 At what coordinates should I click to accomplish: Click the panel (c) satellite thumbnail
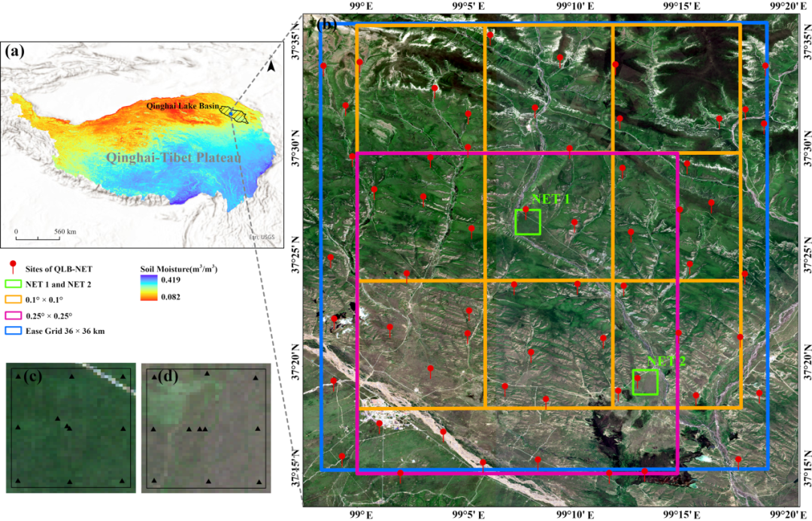click(x=71, y=428)
